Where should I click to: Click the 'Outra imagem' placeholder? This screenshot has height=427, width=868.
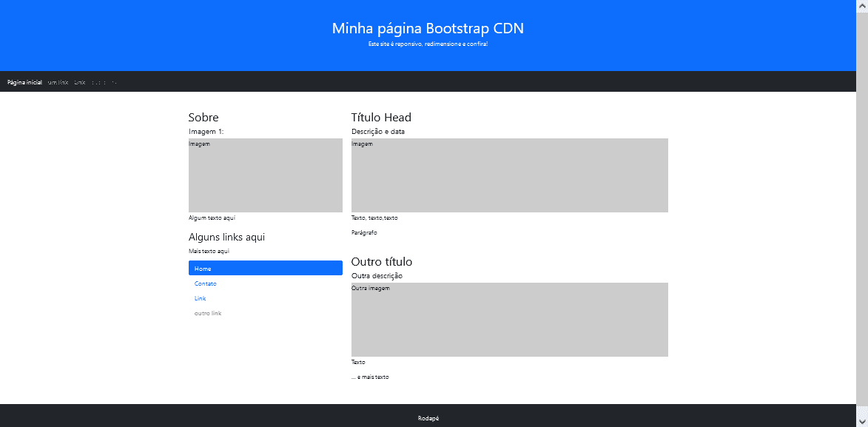tap(509, 320)
